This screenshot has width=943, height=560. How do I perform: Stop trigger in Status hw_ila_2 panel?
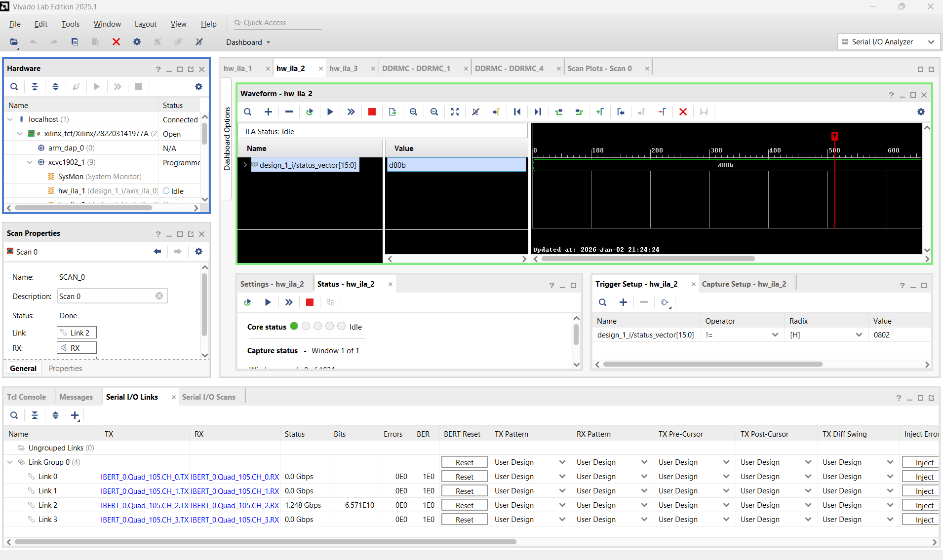click(x=310, y=302)
